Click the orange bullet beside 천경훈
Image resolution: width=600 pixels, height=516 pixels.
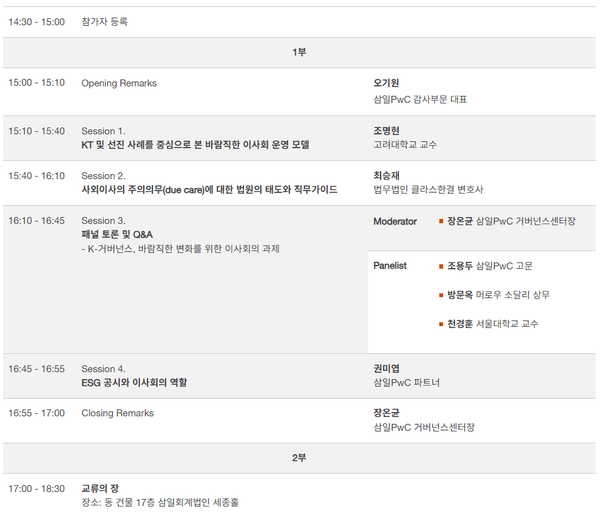pyautogui.click(x=441, y=324)
